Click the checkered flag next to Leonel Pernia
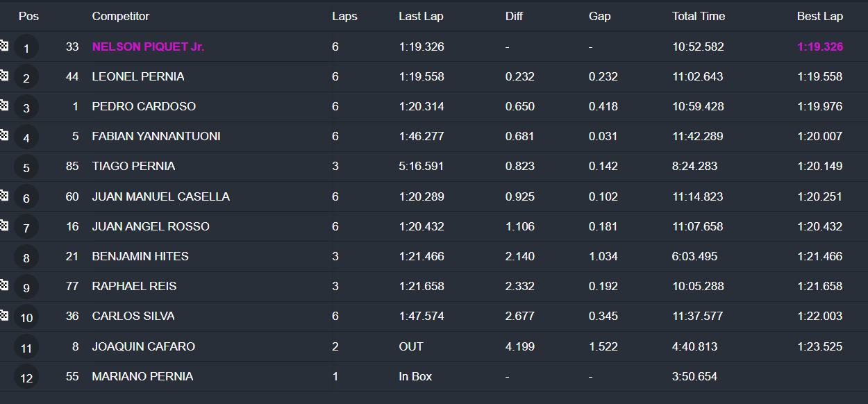868x404 pixels. point(3,75)
